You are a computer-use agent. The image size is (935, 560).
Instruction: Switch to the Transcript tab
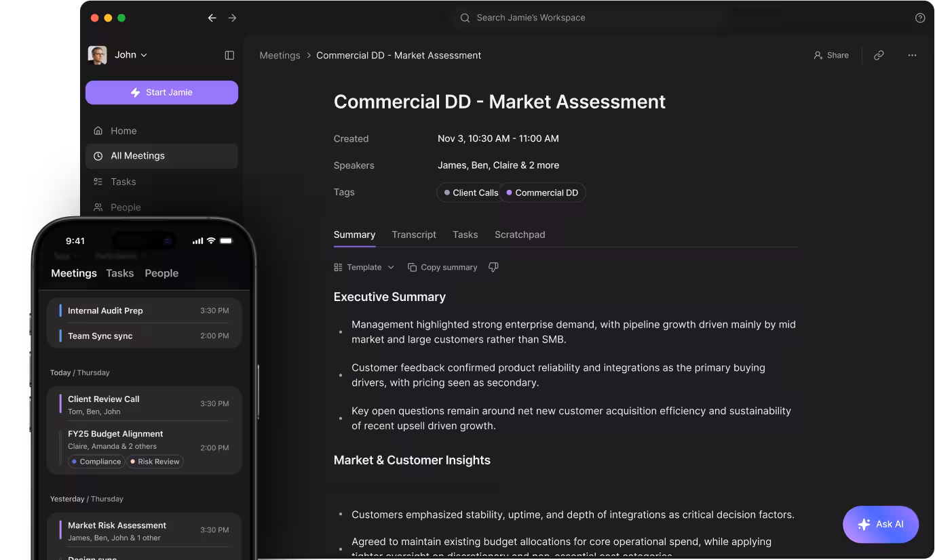pyautogui.click(x=414, y=235)
